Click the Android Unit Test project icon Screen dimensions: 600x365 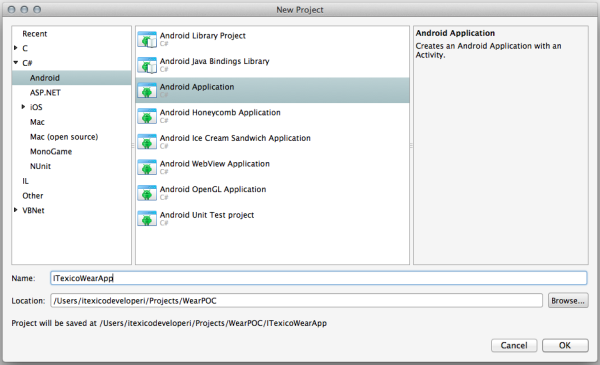click(x=147, y=219)
